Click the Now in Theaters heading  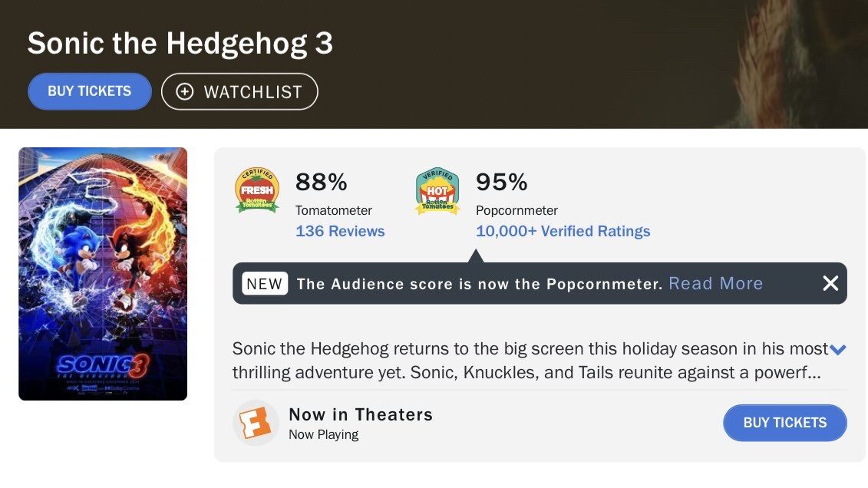[x=361, y=415]
